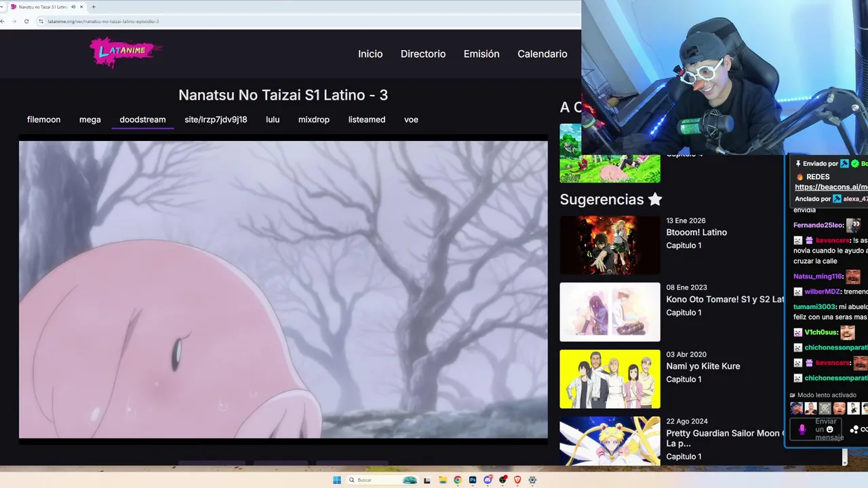Open Task View on taskbar
The image size is (868, 488).
427,480
